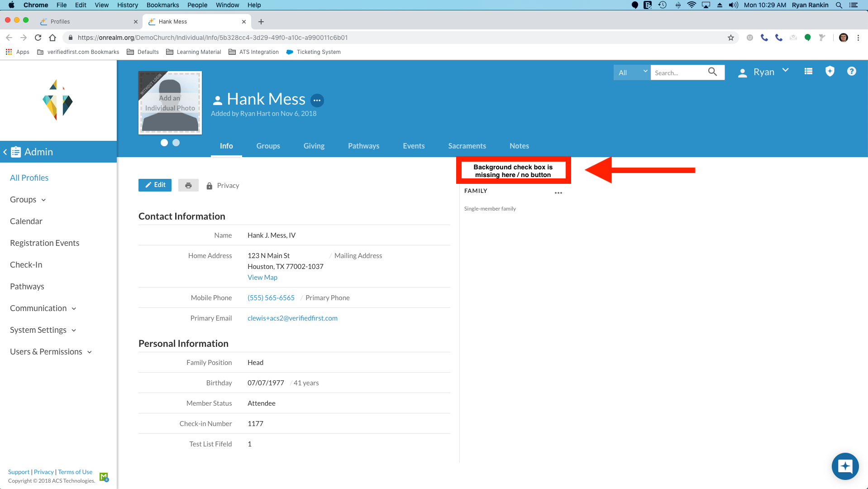Image resolution: width=868 pixels, height=489 pixels.
Task: Click the Edit button
Action: (x=155, y=185)
